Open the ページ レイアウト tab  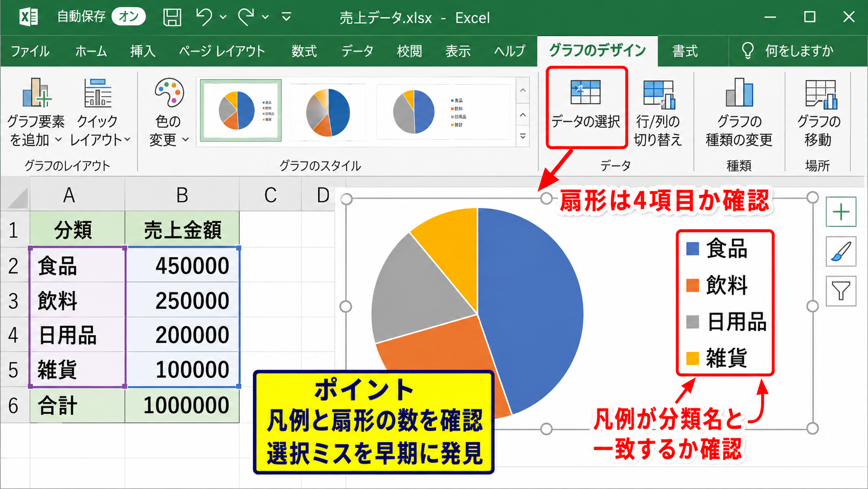pyautogui.click(x=222, y=51)
